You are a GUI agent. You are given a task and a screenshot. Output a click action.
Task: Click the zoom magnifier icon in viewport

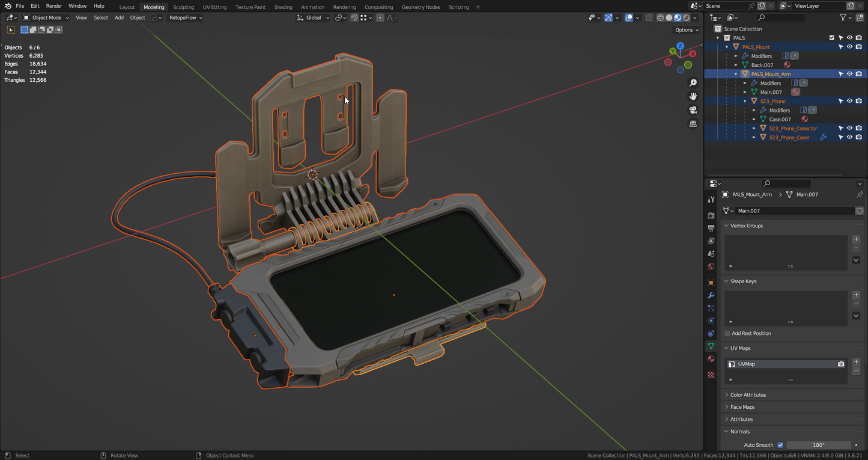(693, 83)
